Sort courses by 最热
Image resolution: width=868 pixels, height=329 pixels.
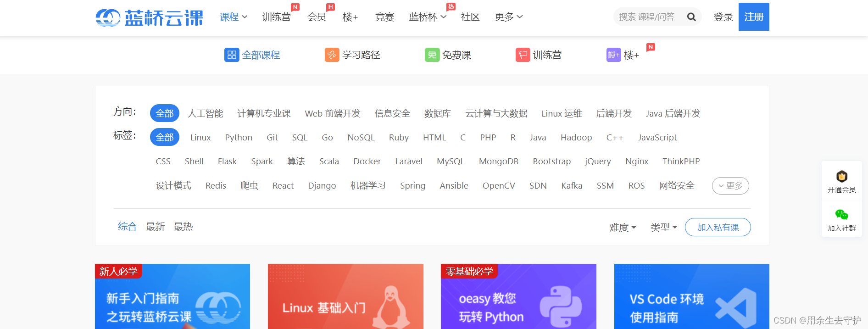click(183, 227)
